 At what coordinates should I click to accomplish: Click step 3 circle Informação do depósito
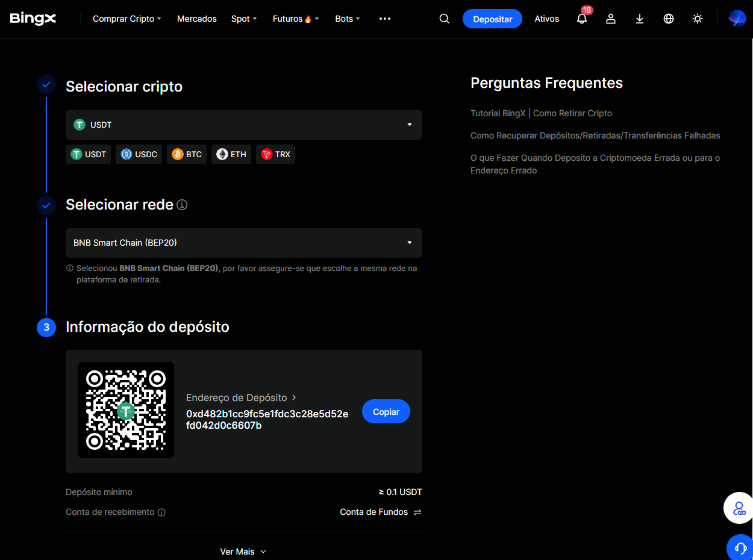46,327
